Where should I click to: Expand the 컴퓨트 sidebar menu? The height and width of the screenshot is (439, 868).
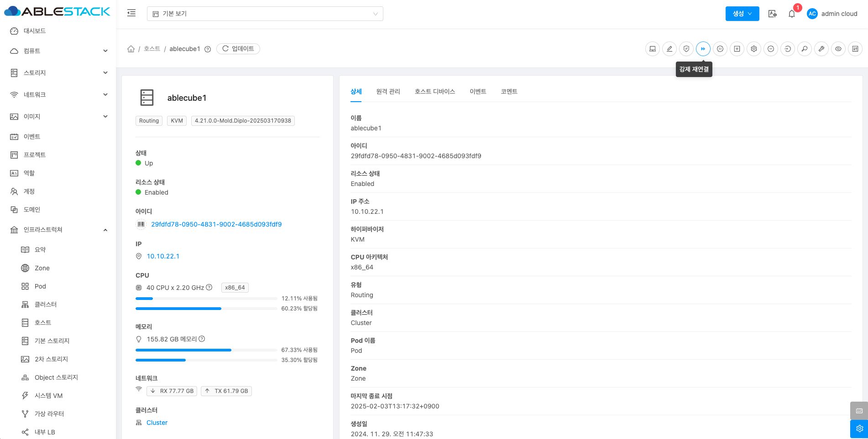pos(59,51)
